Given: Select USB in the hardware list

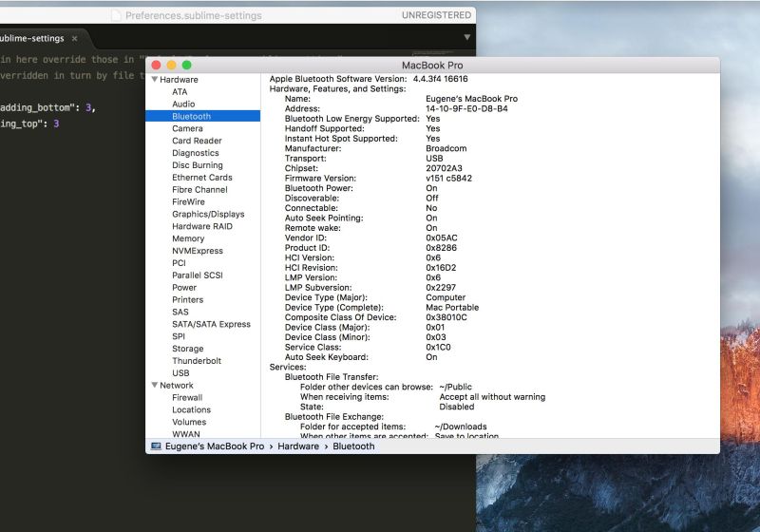Looking at the screenshot, I should pyautogui.click(x=180, y=373).
